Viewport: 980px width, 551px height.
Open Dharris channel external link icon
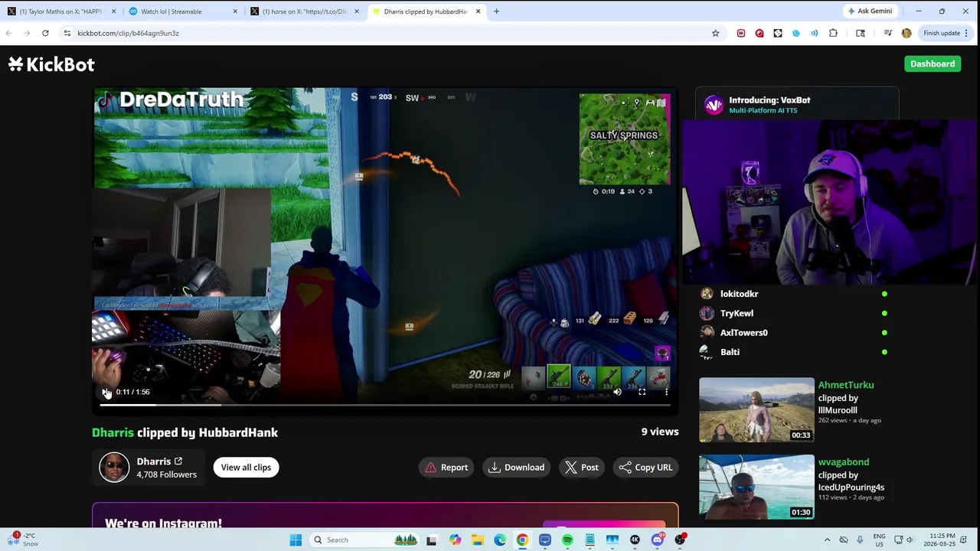click(178, 461)
